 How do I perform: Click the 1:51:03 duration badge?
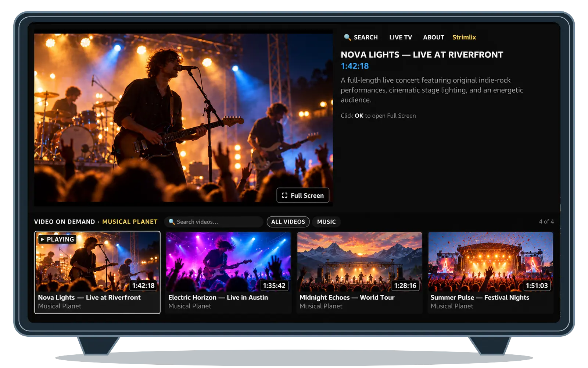(x=537, y=286)
